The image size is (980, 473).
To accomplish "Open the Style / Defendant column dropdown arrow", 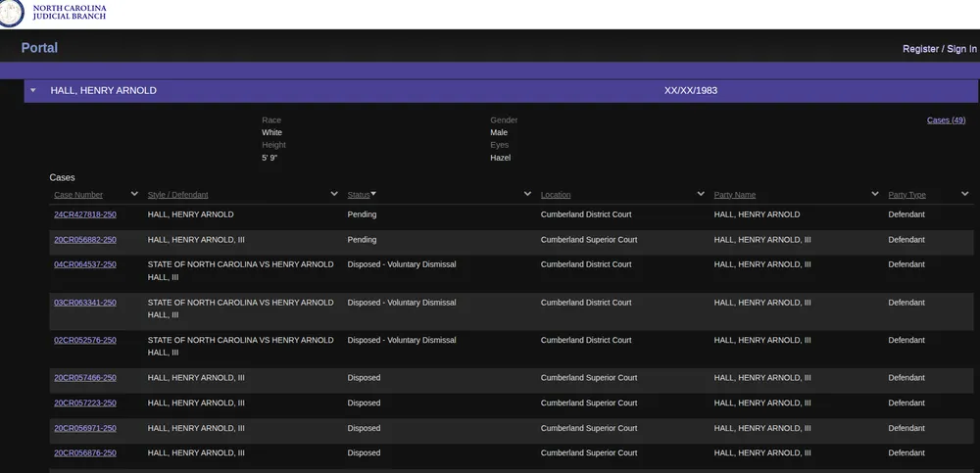I will click(334, 194).
